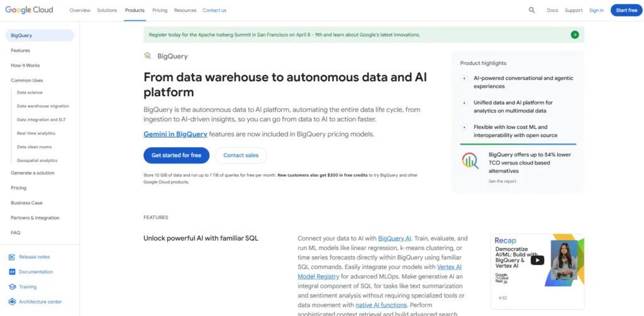Go to Features in the sidebar
644x316 pixels.
pyautogui.click(x=21, y=50)
